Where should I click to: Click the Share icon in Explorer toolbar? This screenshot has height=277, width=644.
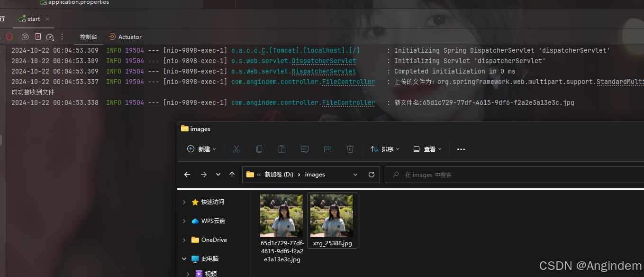click(327, 149)
